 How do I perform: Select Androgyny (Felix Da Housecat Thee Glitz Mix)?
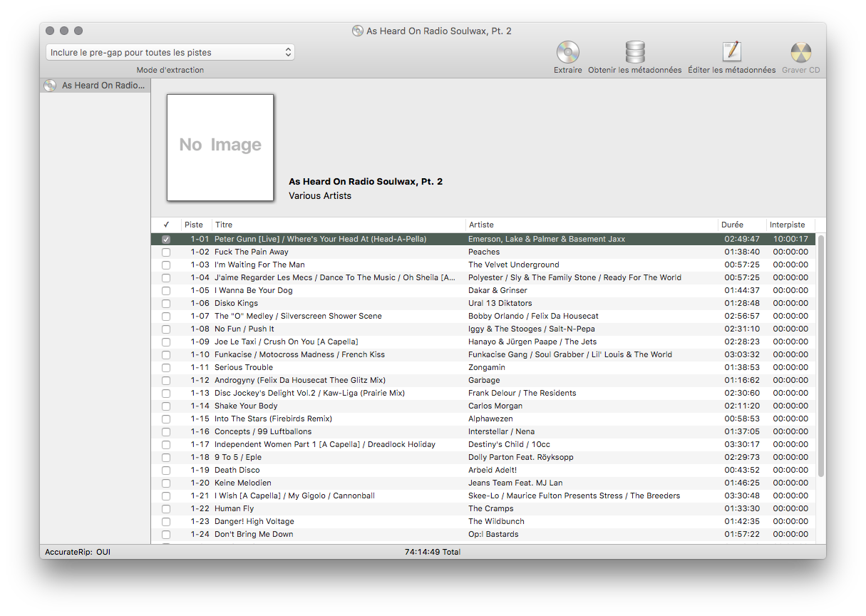[300, 381]
